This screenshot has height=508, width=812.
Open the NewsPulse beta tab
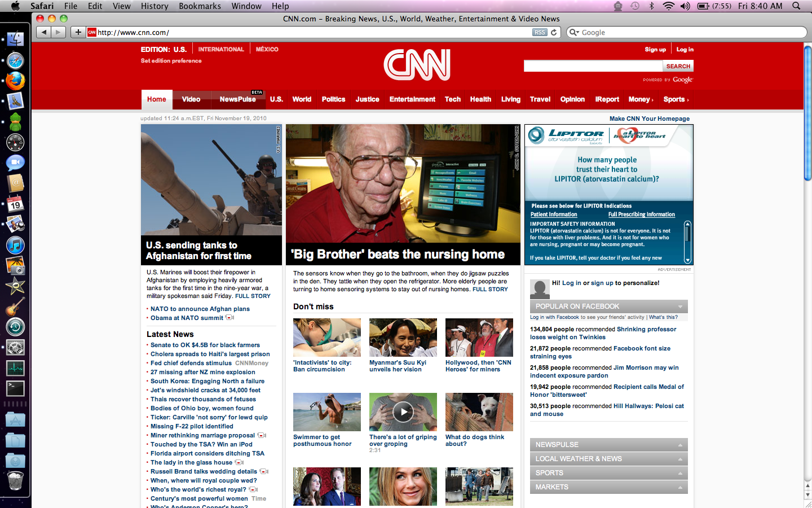[238, 99]
